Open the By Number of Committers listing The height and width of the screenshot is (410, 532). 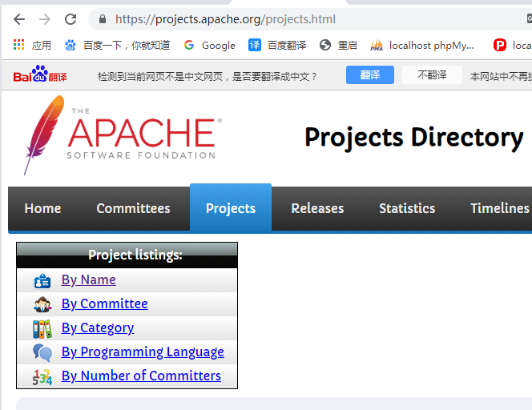coord(141,376)
